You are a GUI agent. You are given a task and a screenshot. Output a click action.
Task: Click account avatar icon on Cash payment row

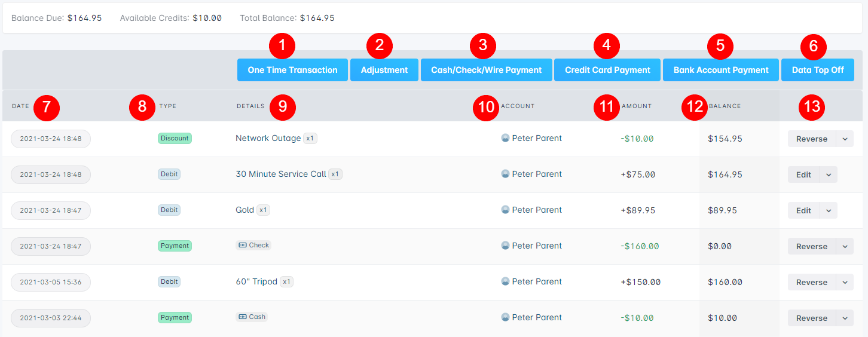click(505, 317)
